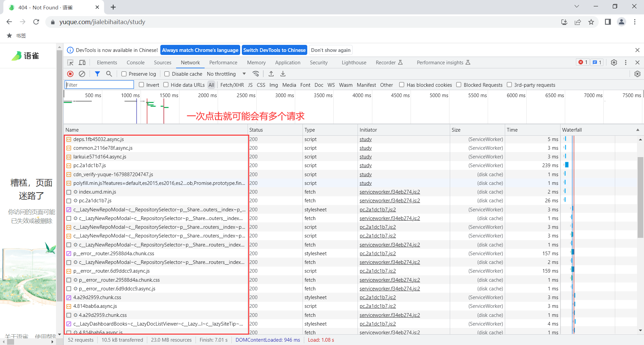Open the error count badge

coord(583,62)
